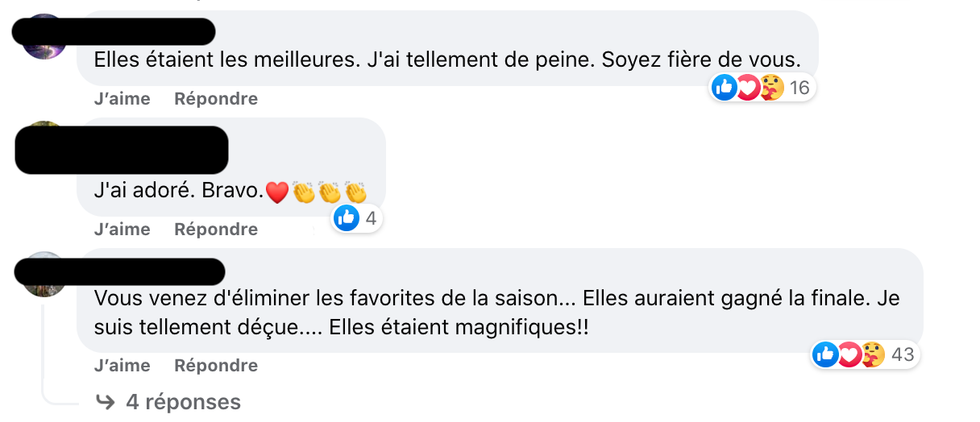Screen dimensions: 980x422
Task: Click care emoji reaction on first comment
Action: (771, 88)
